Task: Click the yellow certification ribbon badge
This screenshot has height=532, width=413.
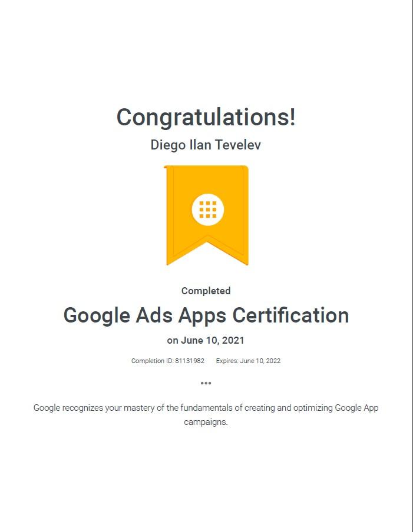Action: (x=206, y=215)
